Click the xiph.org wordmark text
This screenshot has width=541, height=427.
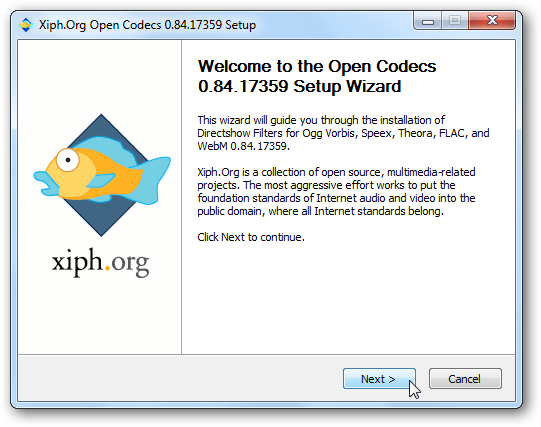(100, 262)
